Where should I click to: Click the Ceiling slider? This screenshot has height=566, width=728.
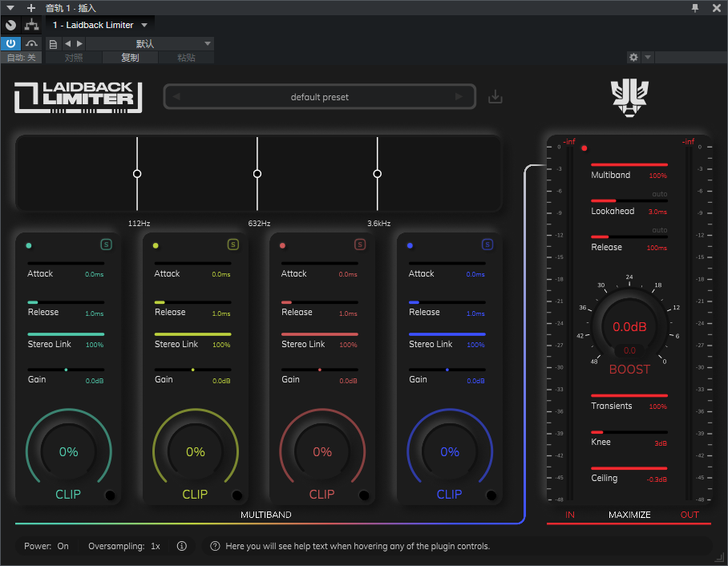pyautogui.click(x=629, y=468)
